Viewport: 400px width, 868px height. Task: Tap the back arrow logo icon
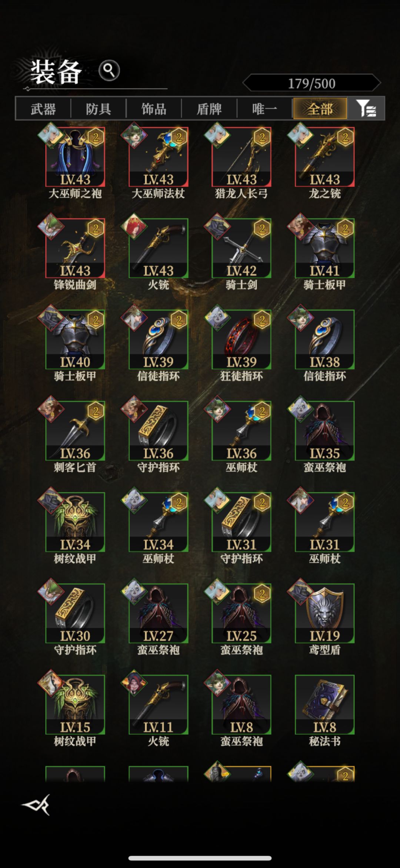pyautogui.click(x=36, y=805)
